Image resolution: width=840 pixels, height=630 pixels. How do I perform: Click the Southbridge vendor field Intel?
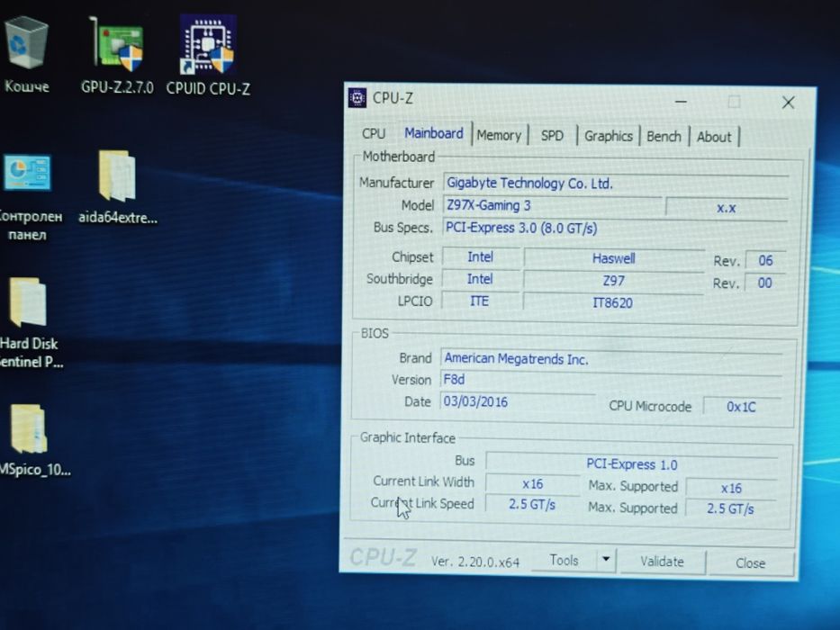[480, 279]
